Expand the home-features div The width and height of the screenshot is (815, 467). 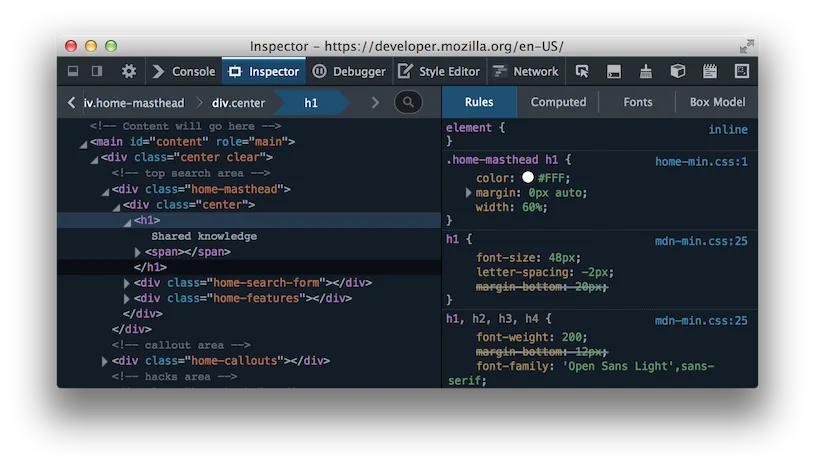[126, 299]
